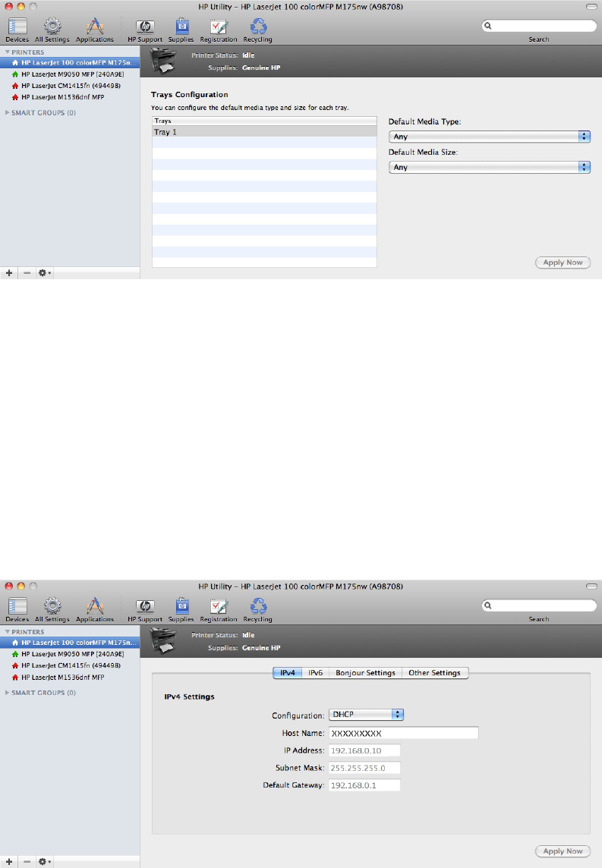Screen dimensions: 602x868
Task: Select HP LaserJet M9050 MFP in Trays window sidebar
Action: click(70, 74)
